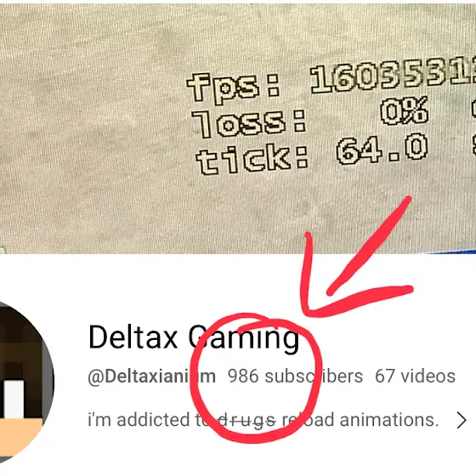Image resolution: width=476 pixels, height=476 pixels.
Task: Click the fps number value 16035531
Action: pos(393,76)
